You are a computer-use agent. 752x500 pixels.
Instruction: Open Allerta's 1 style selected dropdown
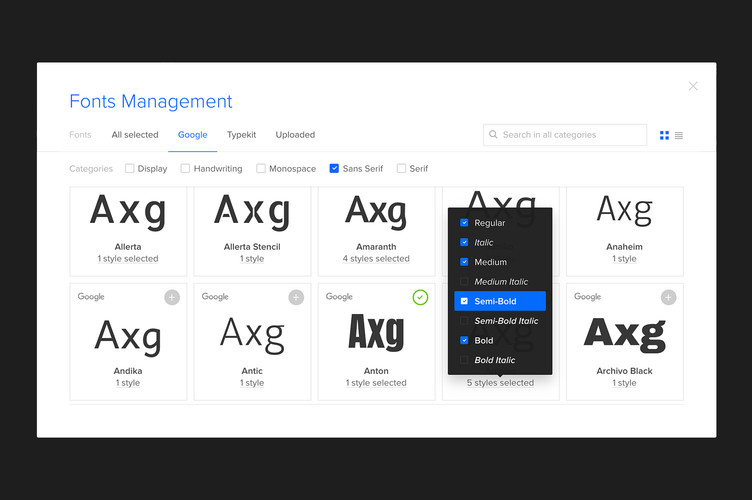[x=128, y=259]
